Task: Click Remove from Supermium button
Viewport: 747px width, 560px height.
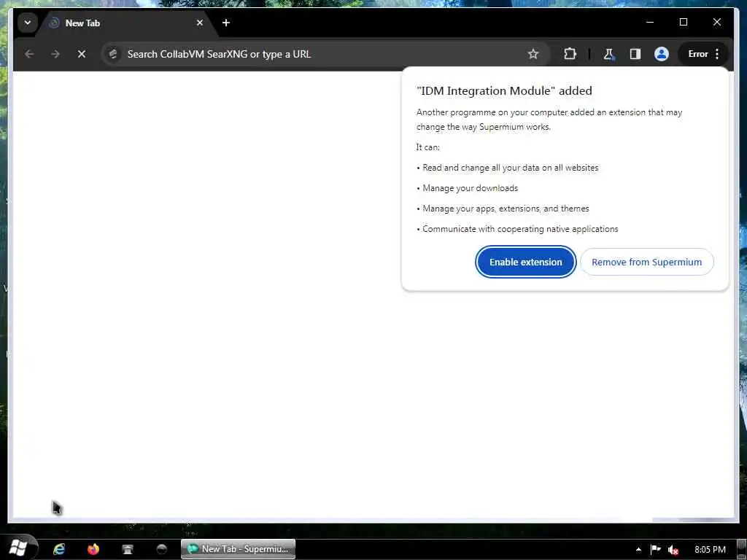Action: pyautogui.click(x=646, y=262)
